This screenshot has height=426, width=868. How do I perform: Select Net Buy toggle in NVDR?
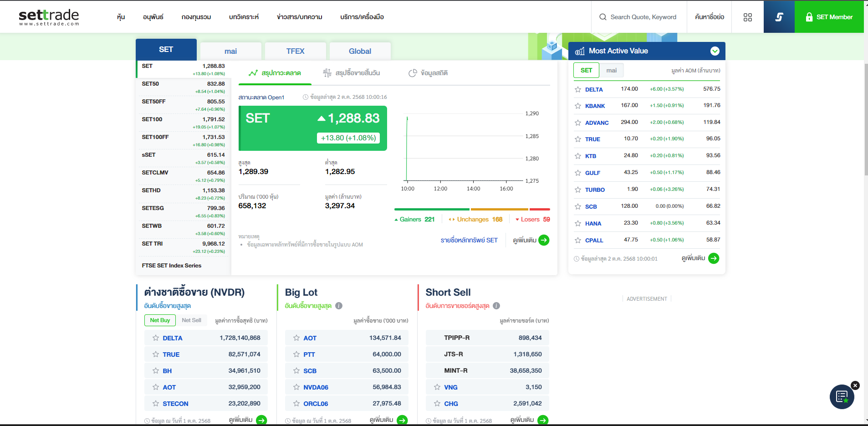click(x=160, y=320)
